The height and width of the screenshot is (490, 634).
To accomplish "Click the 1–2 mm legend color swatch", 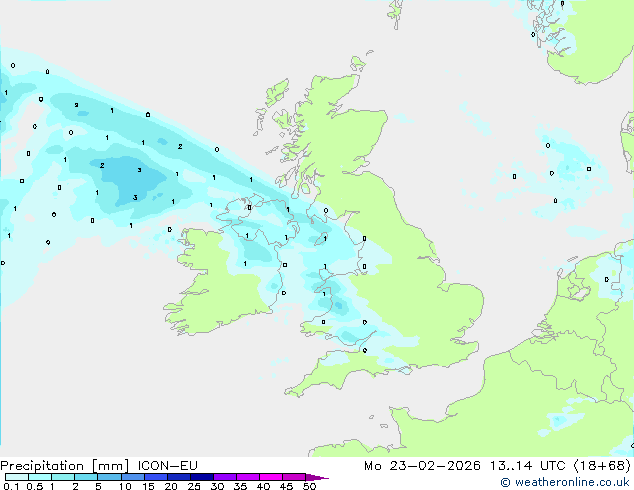I will 63,477.
